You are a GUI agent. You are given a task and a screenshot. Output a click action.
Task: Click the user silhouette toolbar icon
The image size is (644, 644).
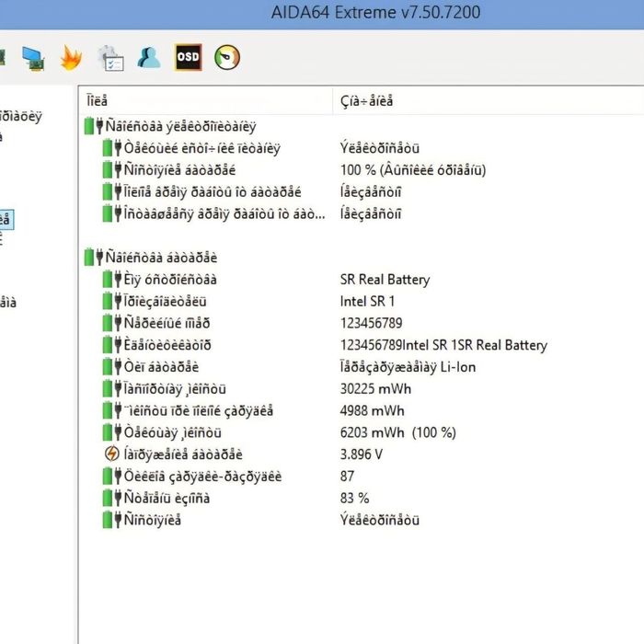[149, 57]
